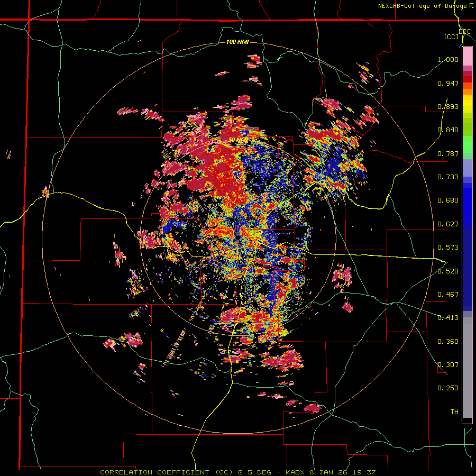Click the 0.573 scale value
Screen dimensions: 476x476
click(448, 248)
